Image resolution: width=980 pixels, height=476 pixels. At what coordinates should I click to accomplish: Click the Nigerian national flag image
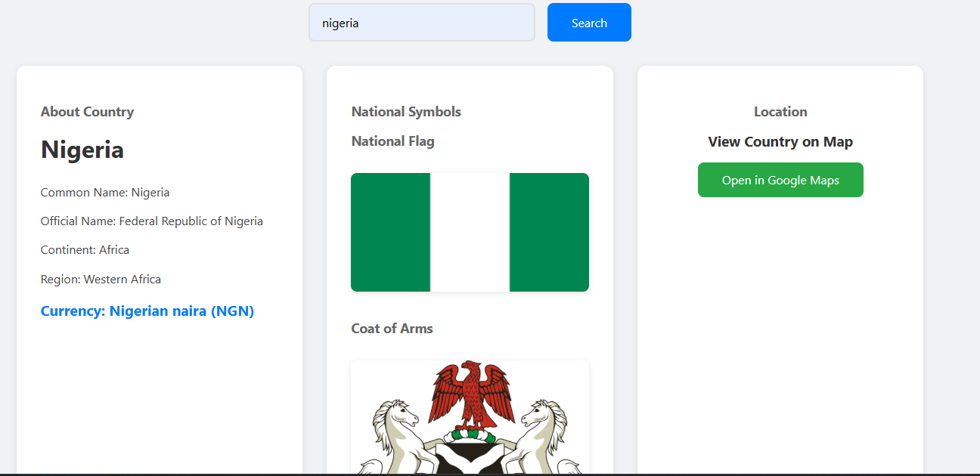[x=470, y=232]
